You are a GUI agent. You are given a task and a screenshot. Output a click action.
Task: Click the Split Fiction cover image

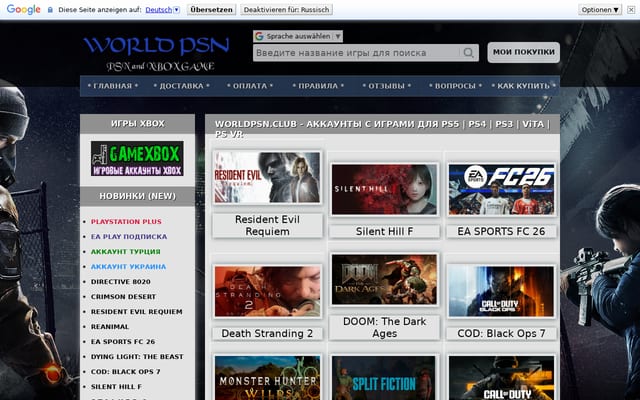[x=384, y=378]
